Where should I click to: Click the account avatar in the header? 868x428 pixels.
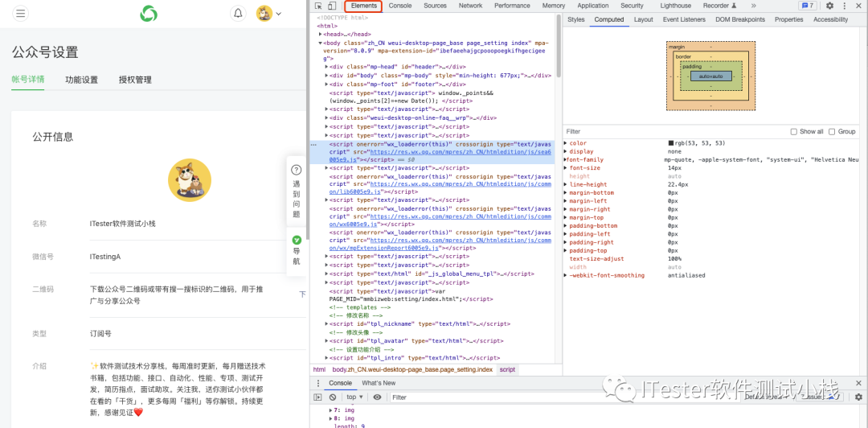264,14
